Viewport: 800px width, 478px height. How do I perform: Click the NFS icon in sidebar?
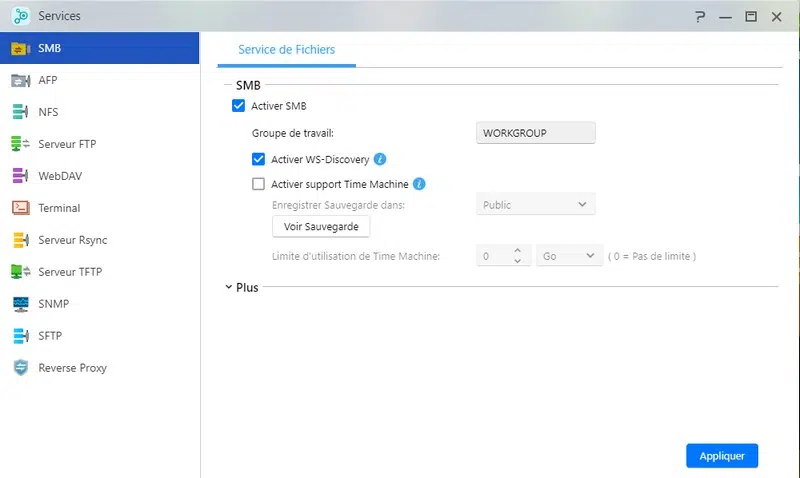20,112
